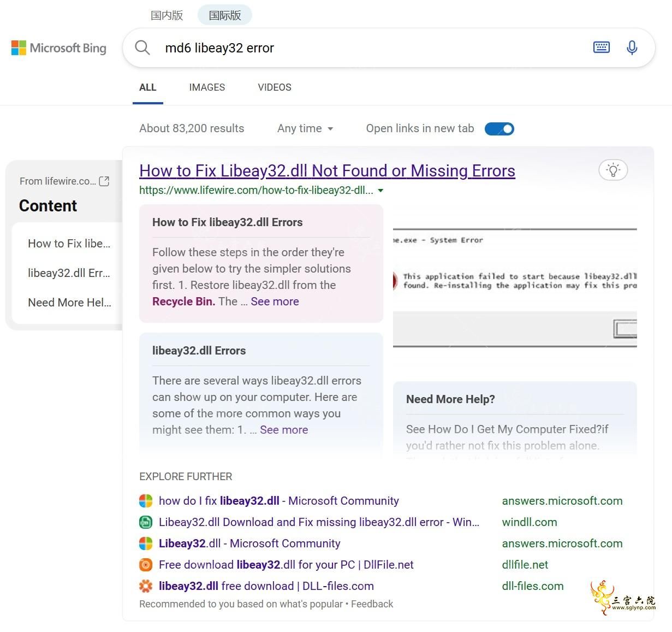Image resolution: width=672 pixels, height=632 pixels.
Task: Select 'How to Fix libe...' in Content sidebar
Action: (69, 244)
